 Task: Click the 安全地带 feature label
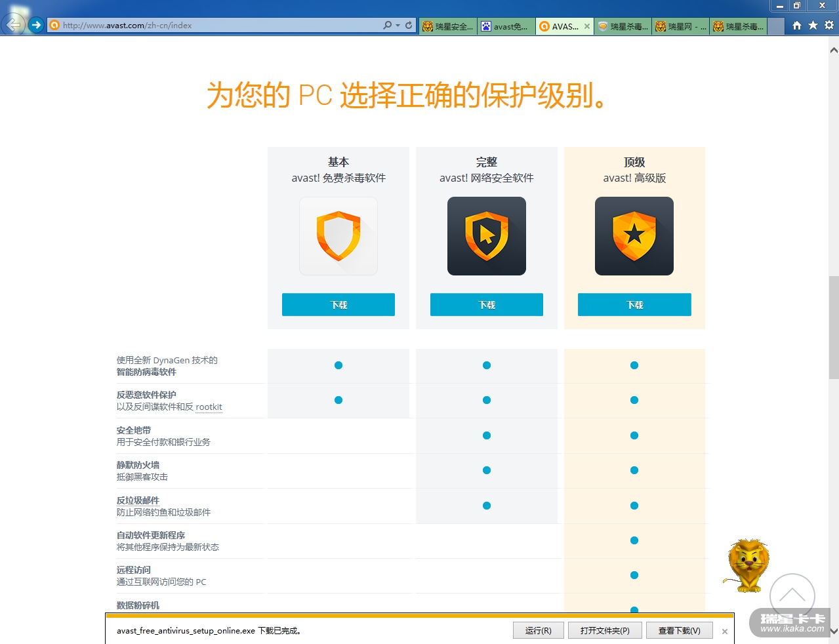coord(134,430)
